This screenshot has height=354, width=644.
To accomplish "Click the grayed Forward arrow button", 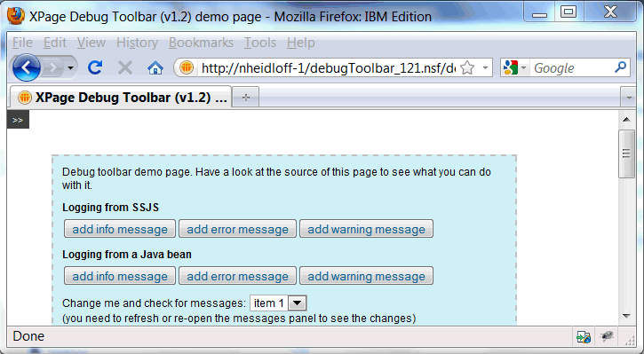I will coord(52,67).
